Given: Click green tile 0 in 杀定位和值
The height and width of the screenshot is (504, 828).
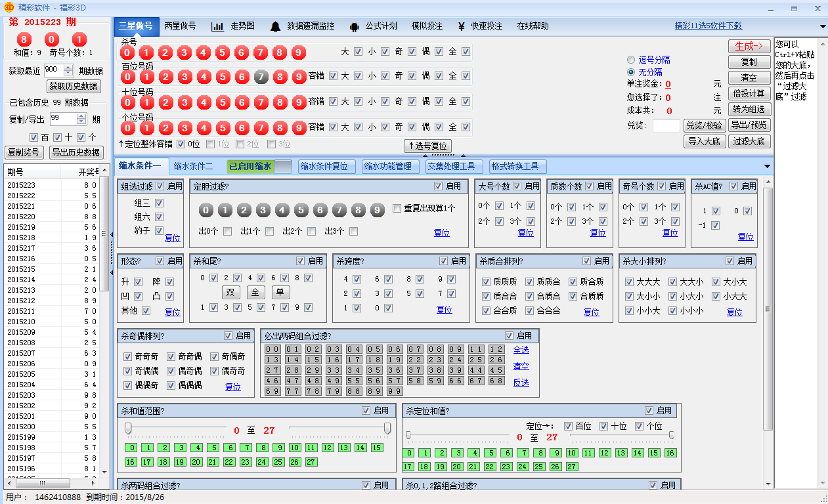Looking at the screenshot, I should pos(408,453).
